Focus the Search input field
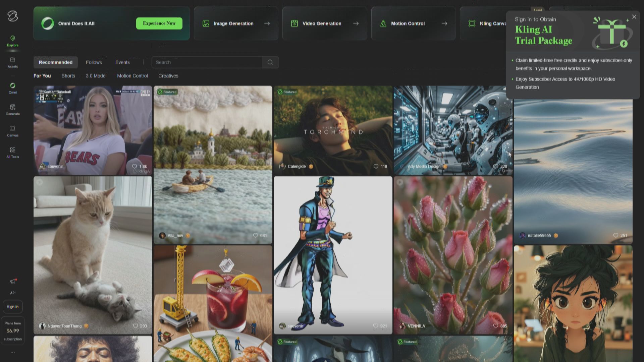The image size is (644, 362). pos(207,62)
